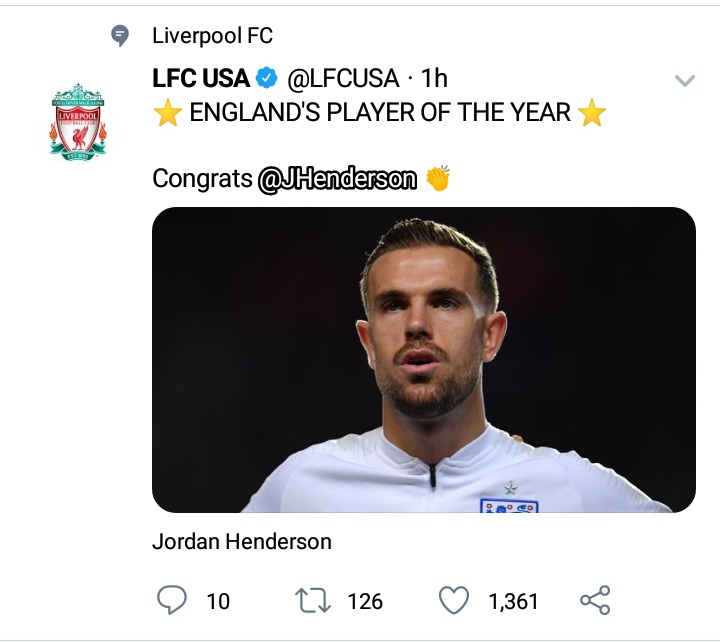Open the Liverpool FC label above the tweet
The height and width of the screenshot is (642, 720).
pos(212,37)
